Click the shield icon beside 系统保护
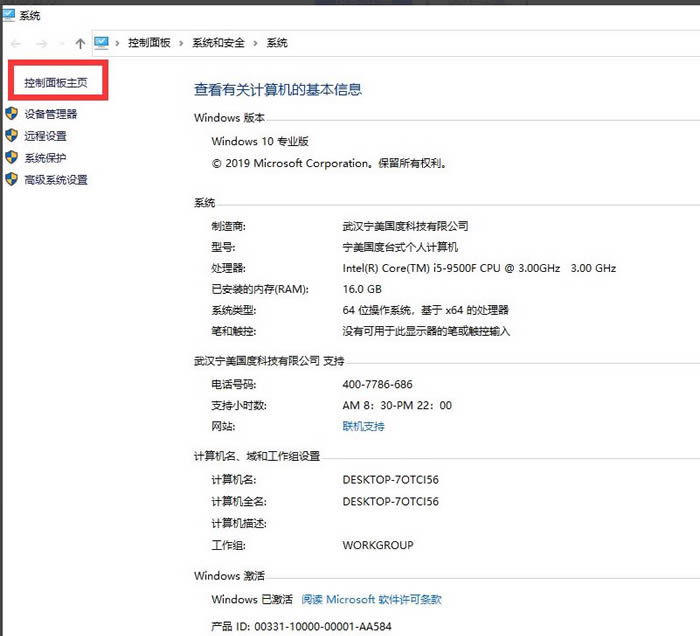 point(12,158)
